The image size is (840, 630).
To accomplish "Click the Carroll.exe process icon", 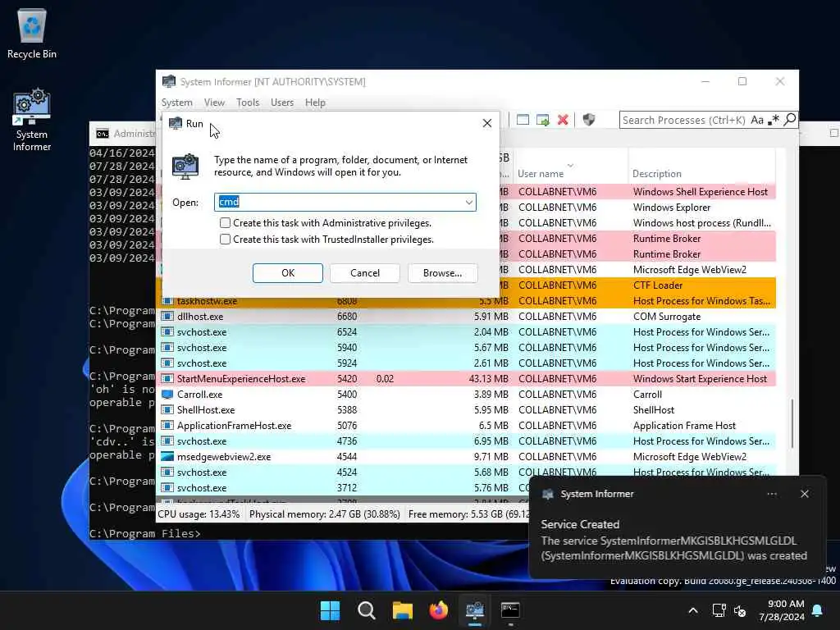I will pyautogui.click(x=167, y=395).
